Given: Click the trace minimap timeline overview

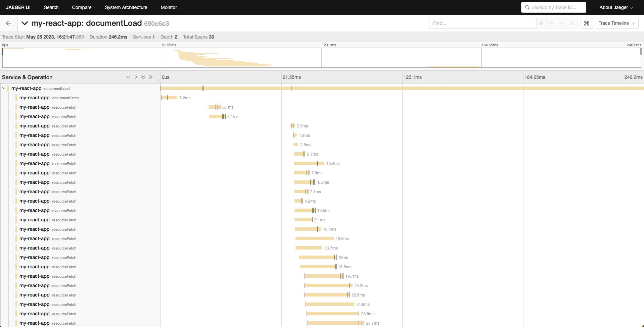Looking at the screenshot, I should [x=321, y=58].
